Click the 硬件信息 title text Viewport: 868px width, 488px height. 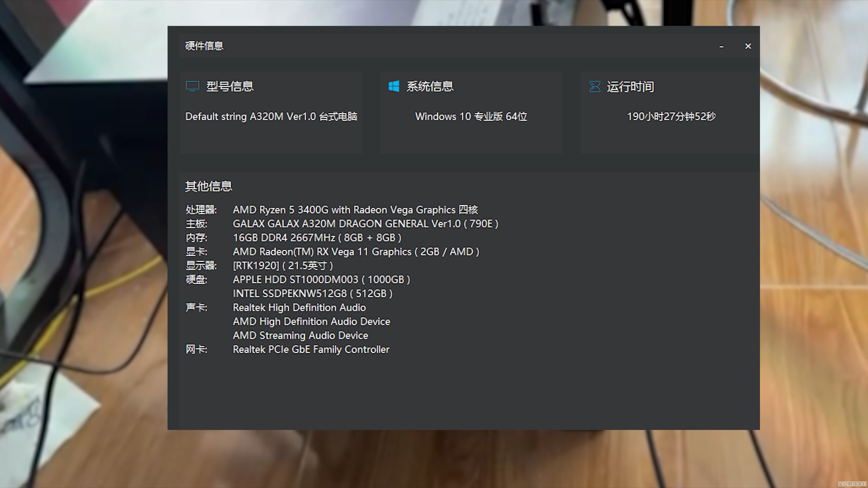204,46
